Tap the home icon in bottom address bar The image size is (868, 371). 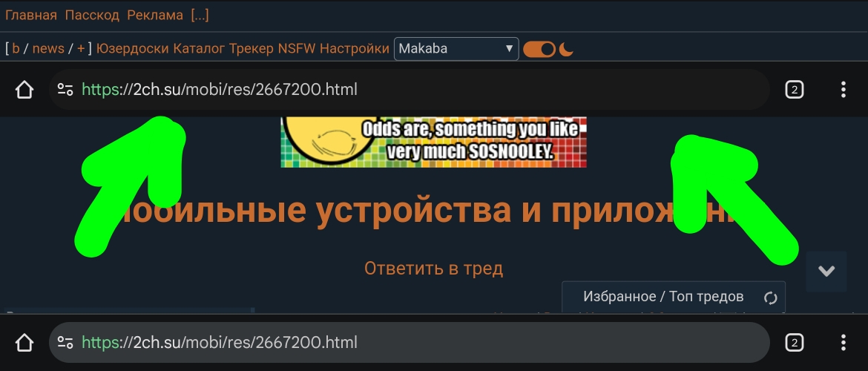tap(24, 343)
